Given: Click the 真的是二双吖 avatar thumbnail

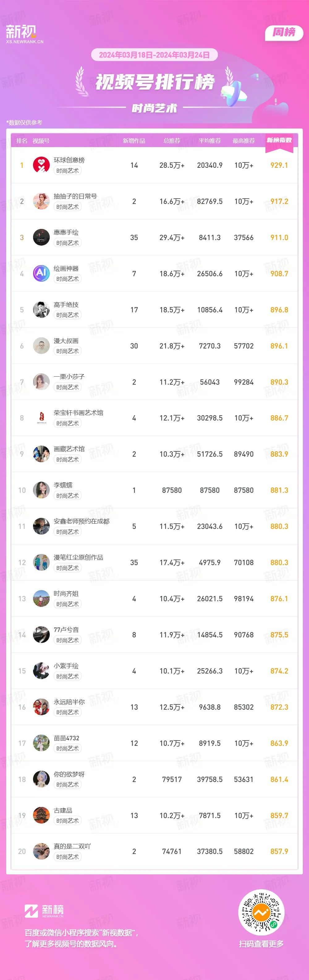Looking at the screenshot, I should 41,851.
